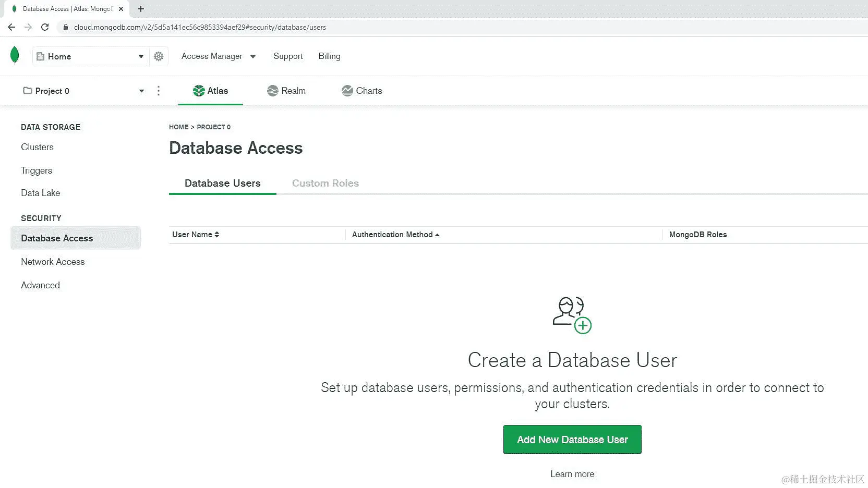Open project options three-dot menu
Image resolution: width=868 pixels, height=488 pixels.
(x=159, y=91)
